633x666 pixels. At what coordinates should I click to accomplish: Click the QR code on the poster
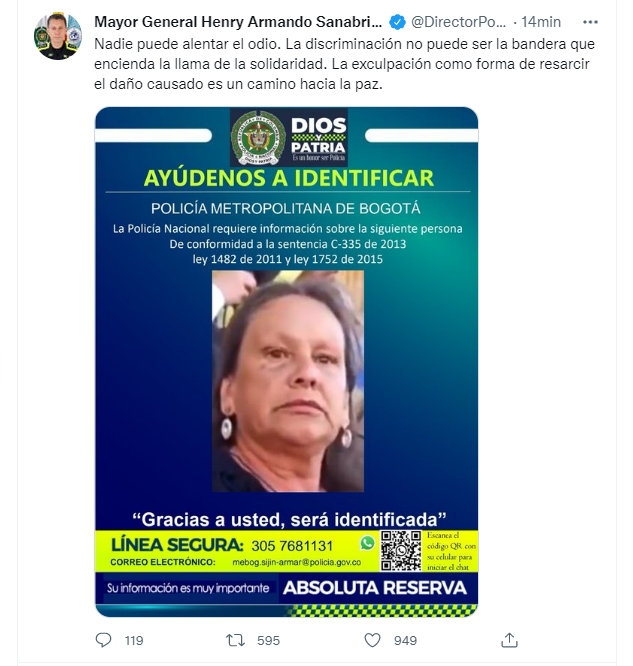click(x=401, y=550)
